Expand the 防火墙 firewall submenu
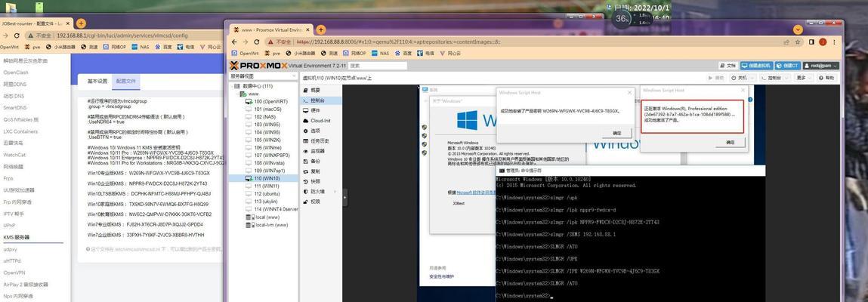The width and height of the screenshot is (868, 302). tap(336, 191)
